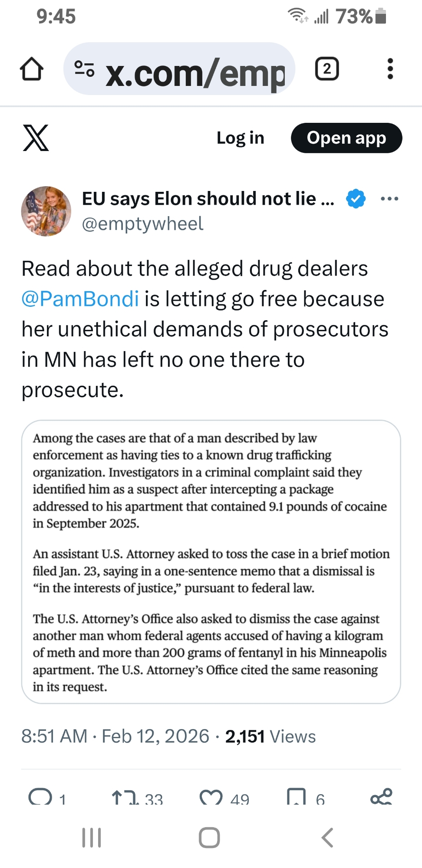Open the post's more options menu

coord(389,199)
